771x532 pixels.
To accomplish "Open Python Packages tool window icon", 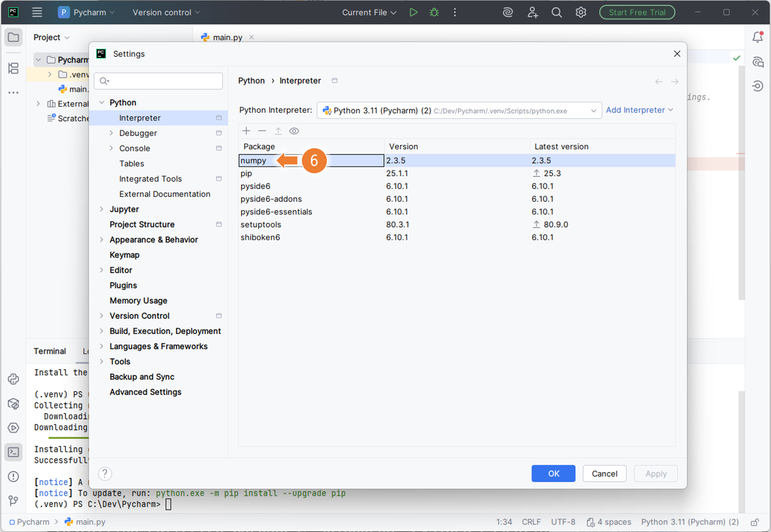I will pyautogui.click(x=13, y=403).
